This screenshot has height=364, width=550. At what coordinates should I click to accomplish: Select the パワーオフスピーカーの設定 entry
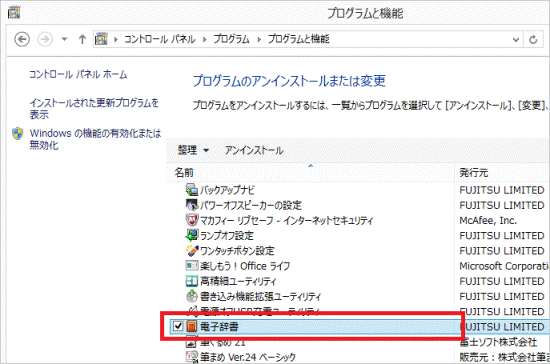point(251,205)
